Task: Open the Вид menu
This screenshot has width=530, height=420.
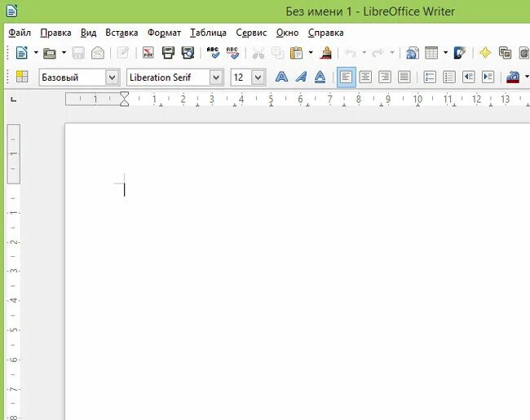Action: pyautogui.click(x=88, y=33)
